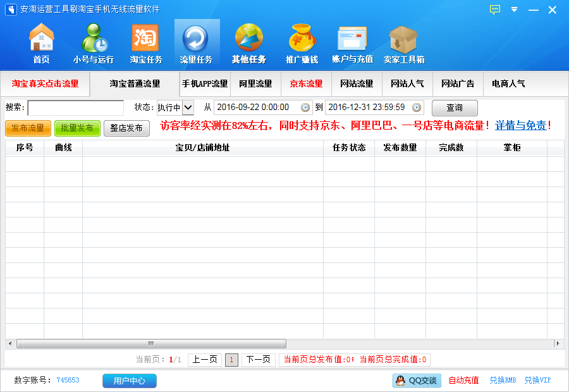Screen dimensions: 569x392
Task: Click the 查询 query button
Action: click(455, 107)
